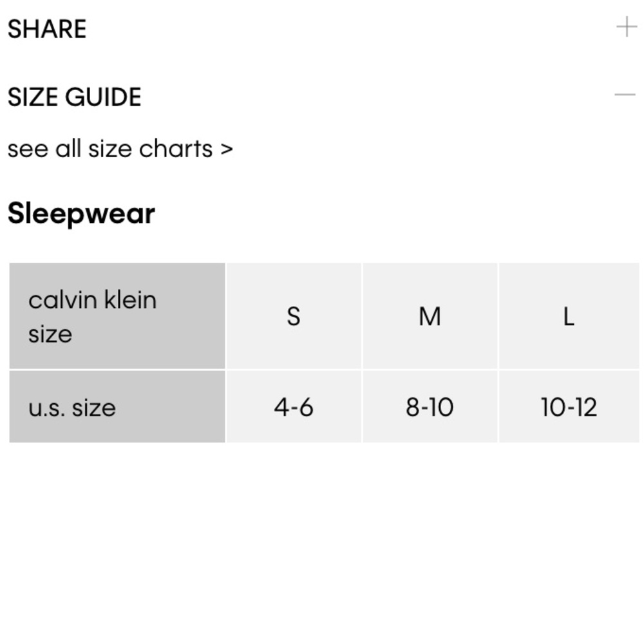Click the 8-10 U.S. size cell
Image resolution: width=644 pixels, height=644 pixels.
(x=430, y=408)
